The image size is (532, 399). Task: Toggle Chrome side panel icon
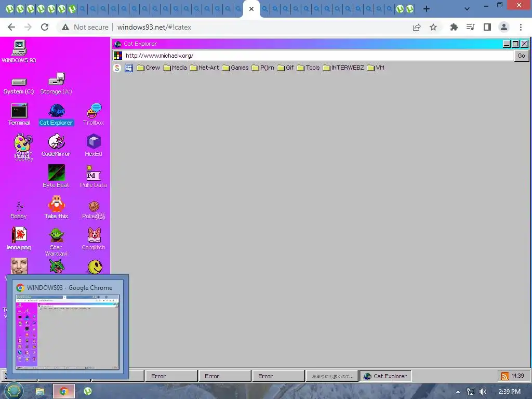pyautogui.click(x=487, y=27)
